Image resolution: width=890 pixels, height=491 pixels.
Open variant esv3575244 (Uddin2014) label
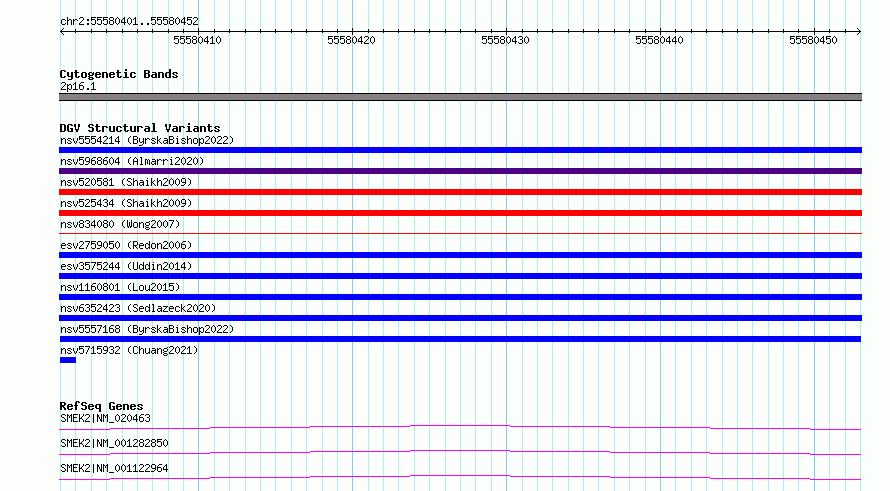126,266
